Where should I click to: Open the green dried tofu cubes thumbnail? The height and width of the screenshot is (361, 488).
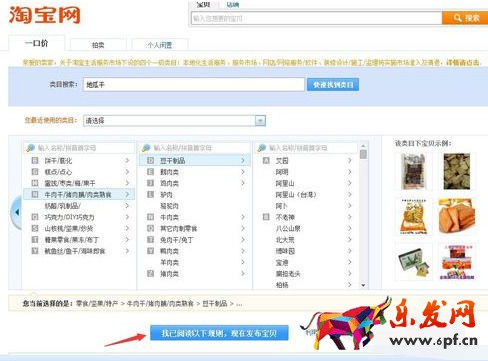click(x=457, y=171)
